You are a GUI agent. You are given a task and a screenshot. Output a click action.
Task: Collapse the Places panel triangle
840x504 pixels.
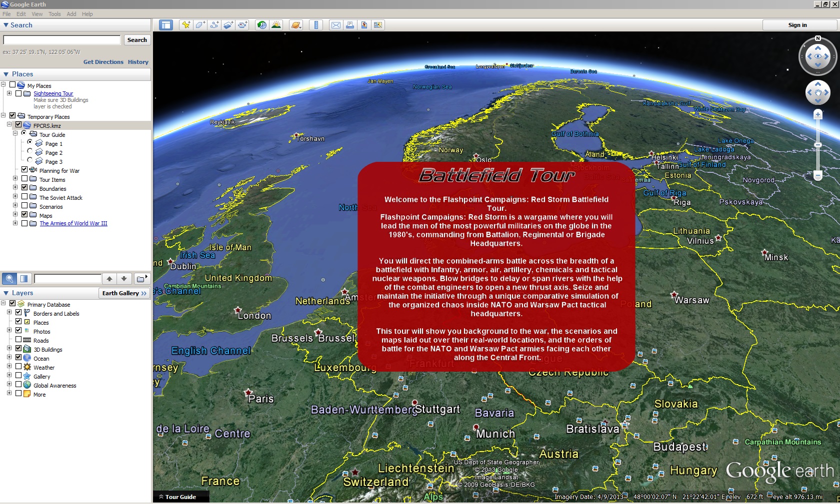coord(6,74)
